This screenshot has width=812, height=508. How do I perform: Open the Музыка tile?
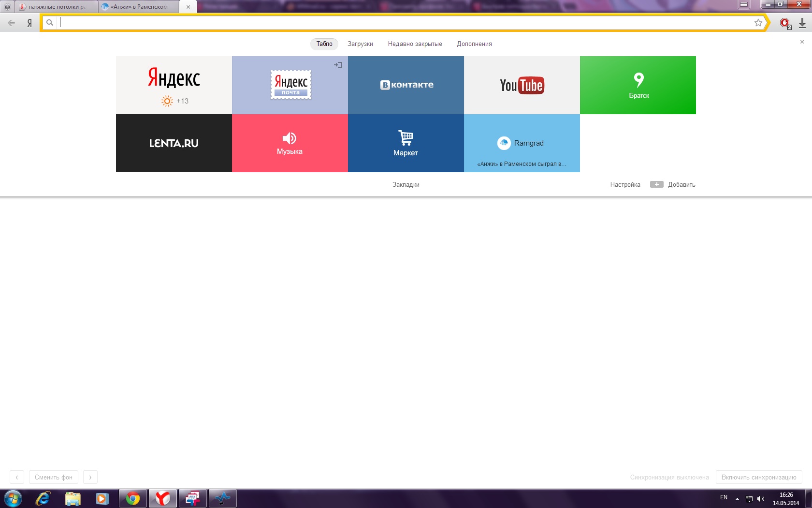290,143
